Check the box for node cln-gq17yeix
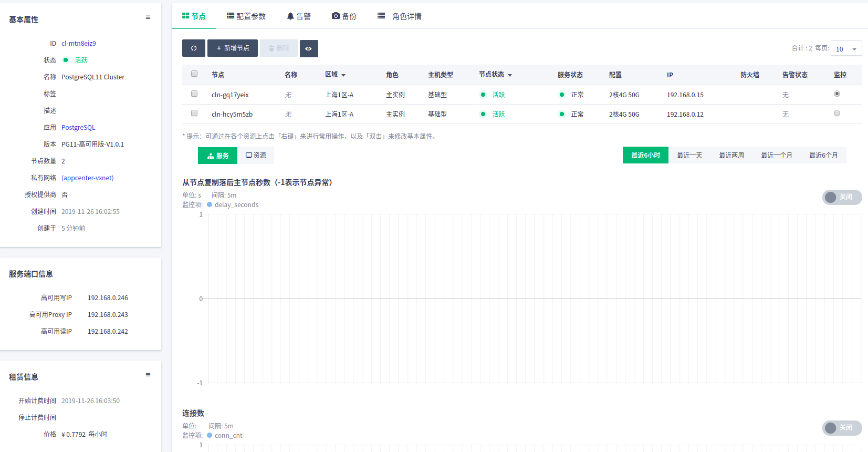Viewport: 868px width, 452px height. pos(194,94)
